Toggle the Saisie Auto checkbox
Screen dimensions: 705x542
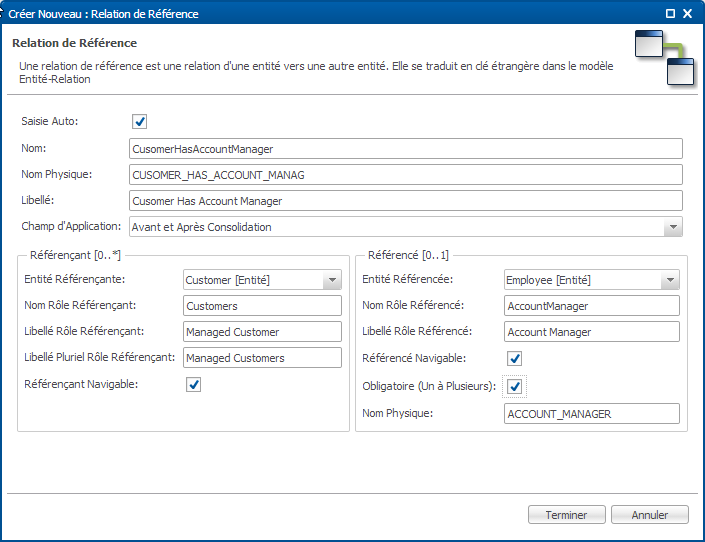point(139,121)
